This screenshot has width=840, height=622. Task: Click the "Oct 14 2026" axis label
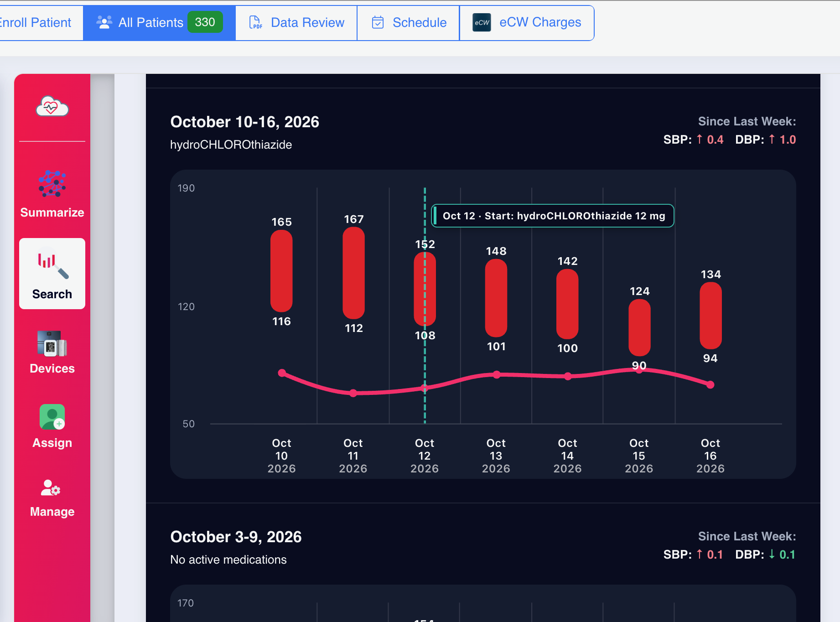click(x=568, y=456)
